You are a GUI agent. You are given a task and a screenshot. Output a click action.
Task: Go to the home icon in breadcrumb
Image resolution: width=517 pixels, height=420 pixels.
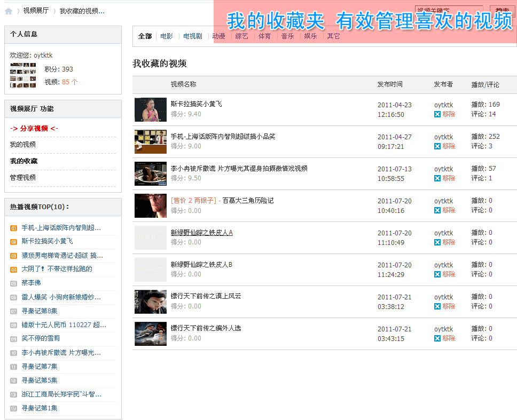(x=9, y=11)
